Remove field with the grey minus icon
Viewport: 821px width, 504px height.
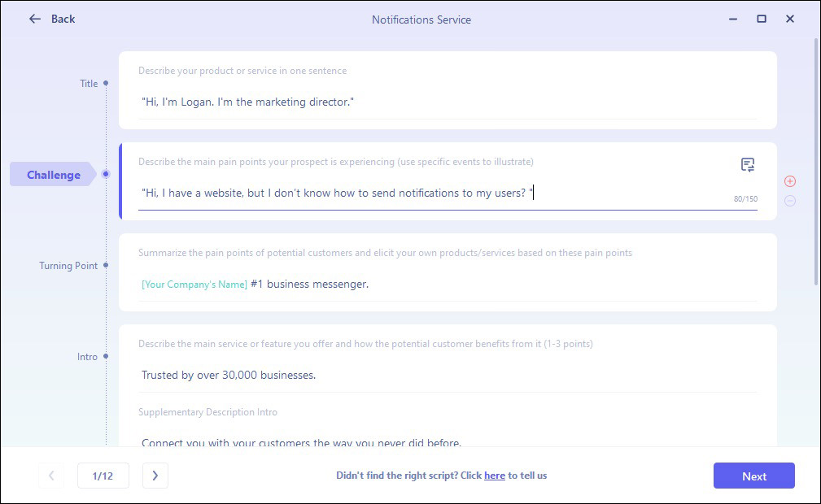[790, 201]
